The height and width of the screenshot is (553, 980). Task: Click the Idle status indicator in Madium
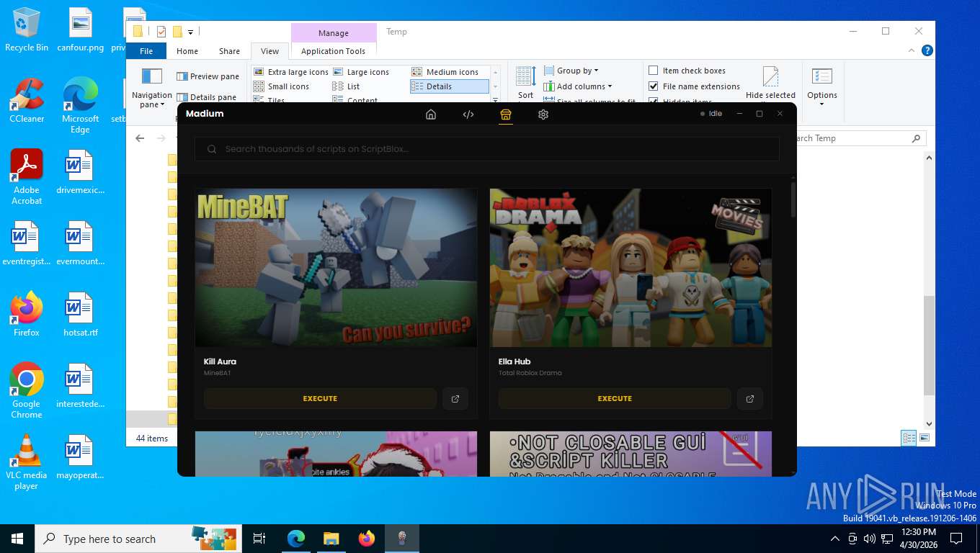(711, 114)
